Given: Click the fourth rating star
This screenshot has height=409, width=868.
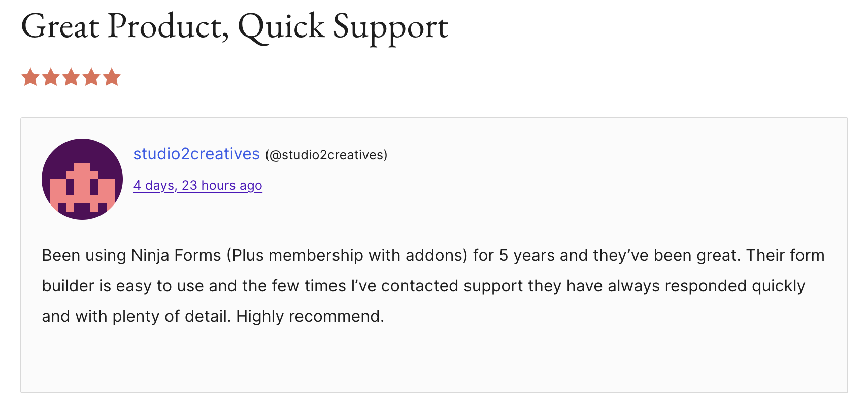Looking at the screenshot, I should coord(91,78).
